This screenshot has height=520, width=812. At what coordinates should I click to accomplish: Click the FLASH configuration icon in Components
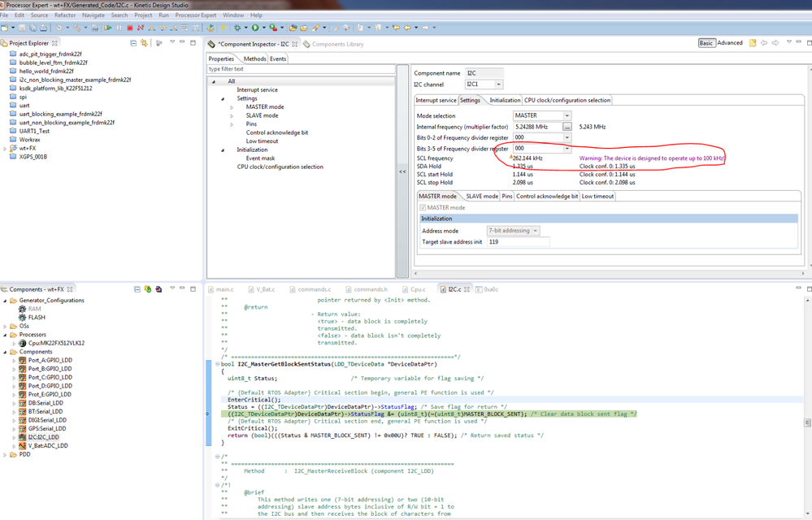[x=22, y=317]
